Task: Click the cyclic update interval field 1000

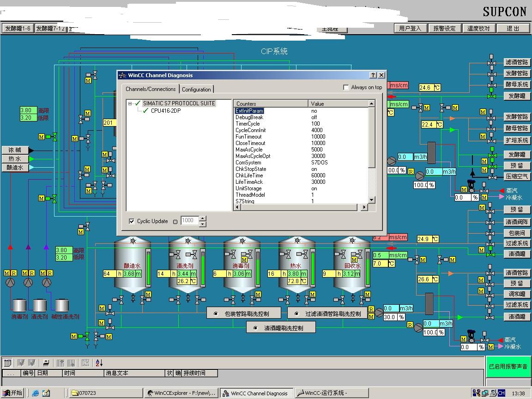Action: (190, 221)
